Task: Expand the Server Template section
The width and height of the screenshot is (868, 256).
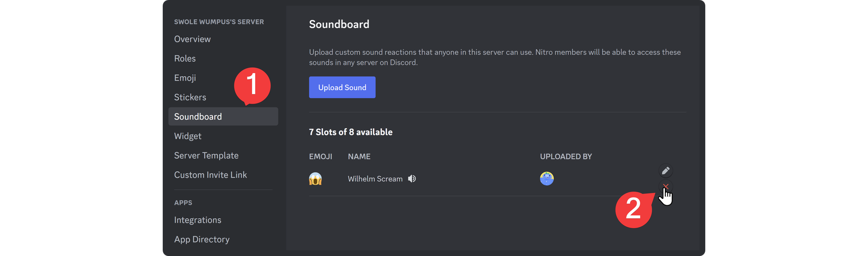Action: coord(206,155)
